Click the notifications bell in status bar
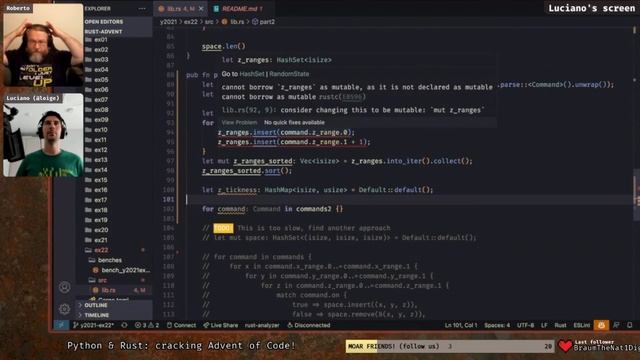This screenshot has height=360, width=640. coord(630,325)
